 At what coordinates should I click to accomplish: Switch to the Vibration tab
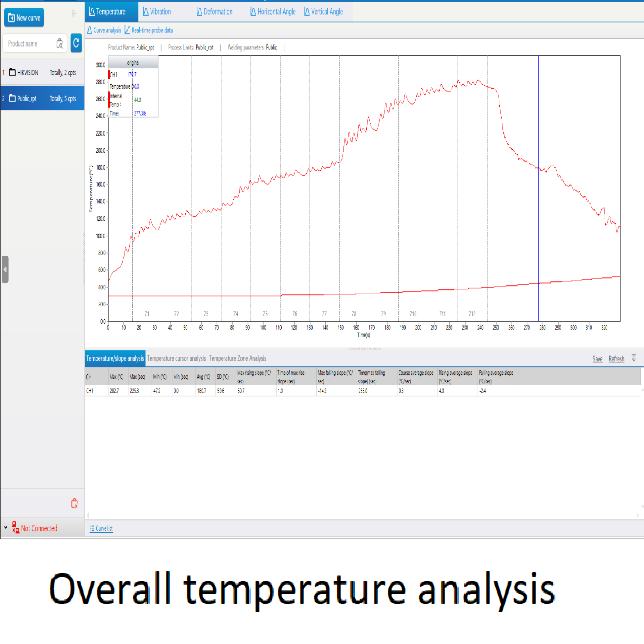click(x=157, y=12)
